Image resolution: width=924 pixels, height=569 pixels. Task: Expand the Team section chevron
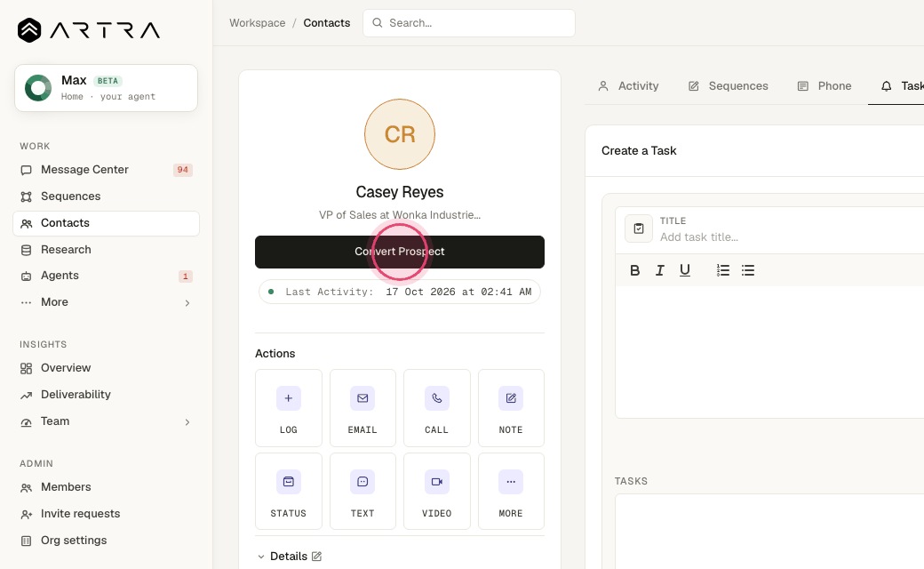point(187,421)
